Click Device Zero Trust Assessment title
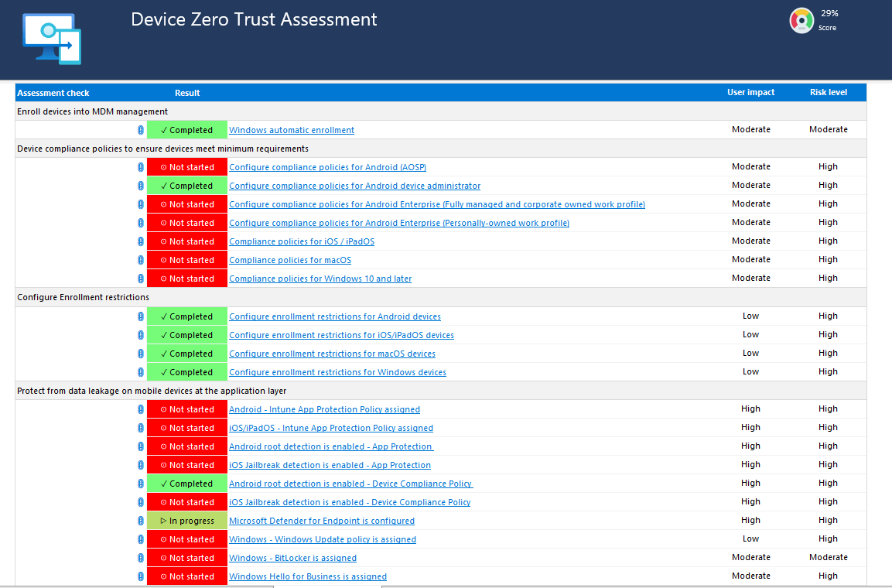 (x=254, y=19)
